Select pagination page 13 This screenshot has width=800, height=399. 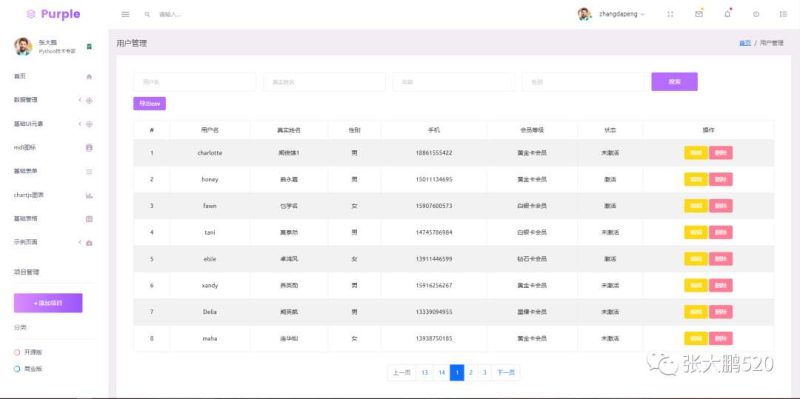[x=424, y=372]
